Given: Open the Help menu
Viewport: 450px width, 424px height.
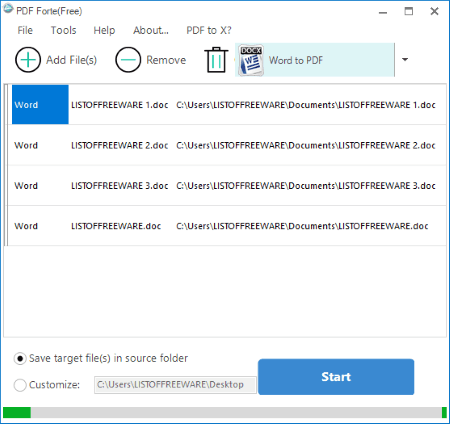Looking at the screenshot, I should tap(104, 30).
